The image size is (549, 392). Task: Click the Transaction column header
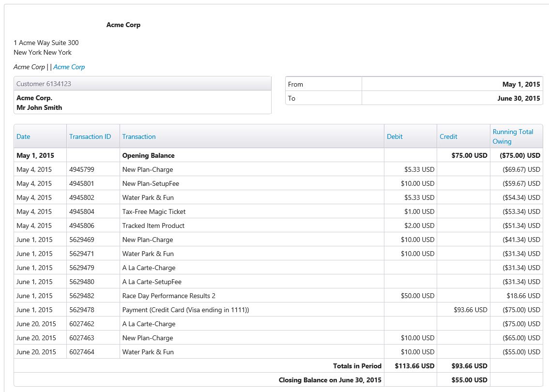(x=139, y=136)
